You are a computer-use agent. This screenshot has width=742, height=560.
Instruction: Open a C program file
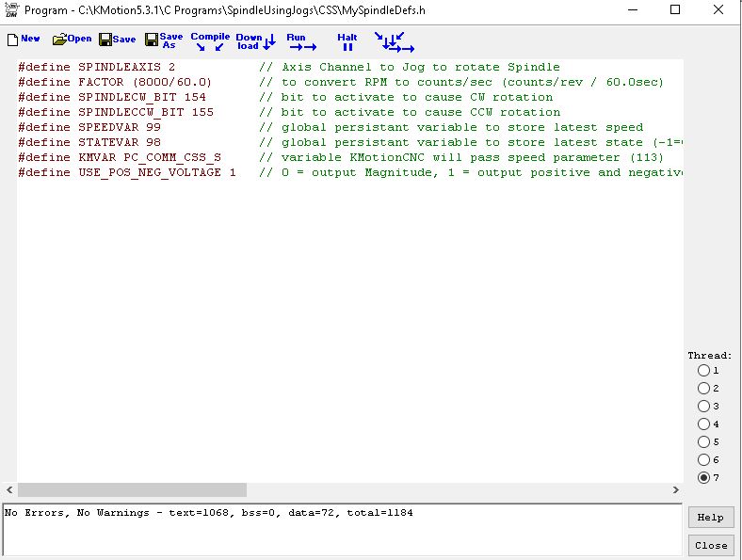click(x=72, y=40)
